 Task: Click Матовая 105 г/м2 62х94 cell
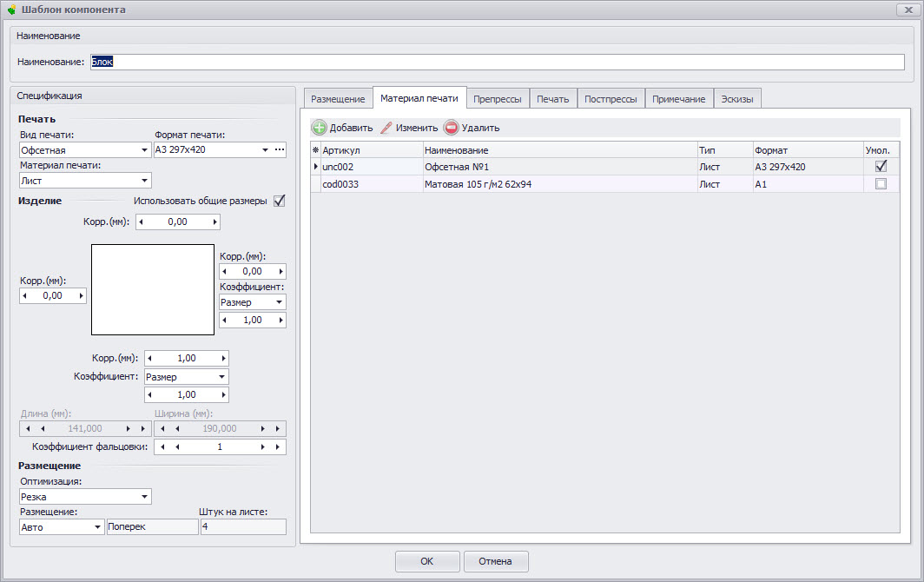pyautogui.click(x=560, y=184)
